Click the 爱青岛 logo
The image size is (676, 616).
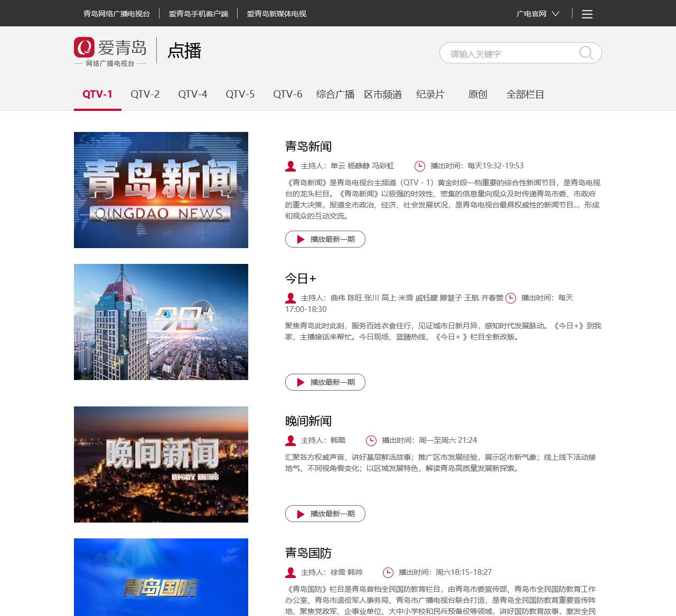110,52
